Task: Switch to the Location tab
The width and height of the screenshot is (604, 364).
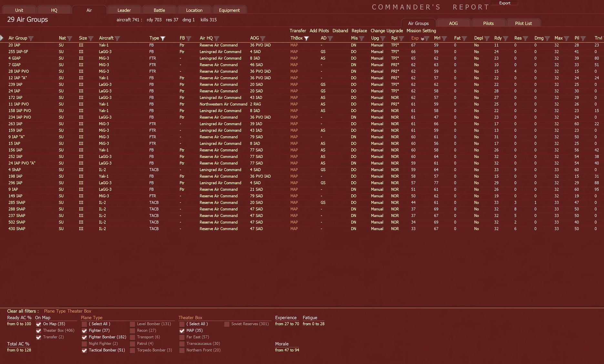Action: coord(194,10)
